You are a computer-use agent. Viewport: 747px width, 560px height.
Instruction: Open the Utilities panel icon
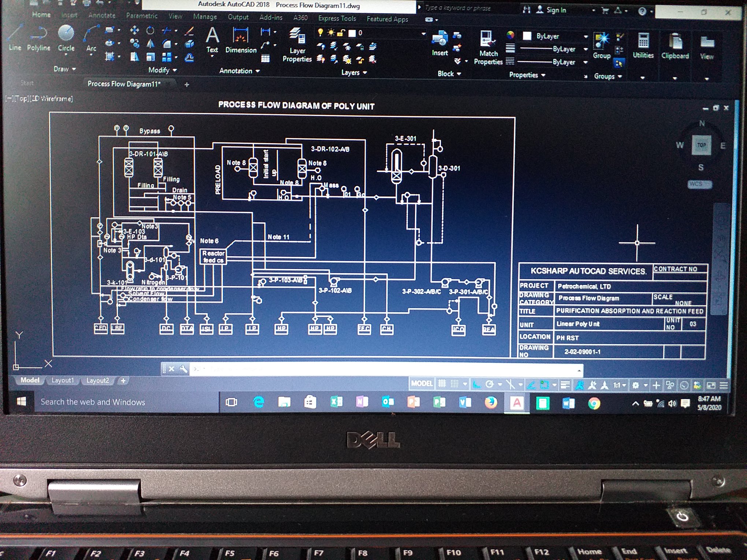point(643,45)
